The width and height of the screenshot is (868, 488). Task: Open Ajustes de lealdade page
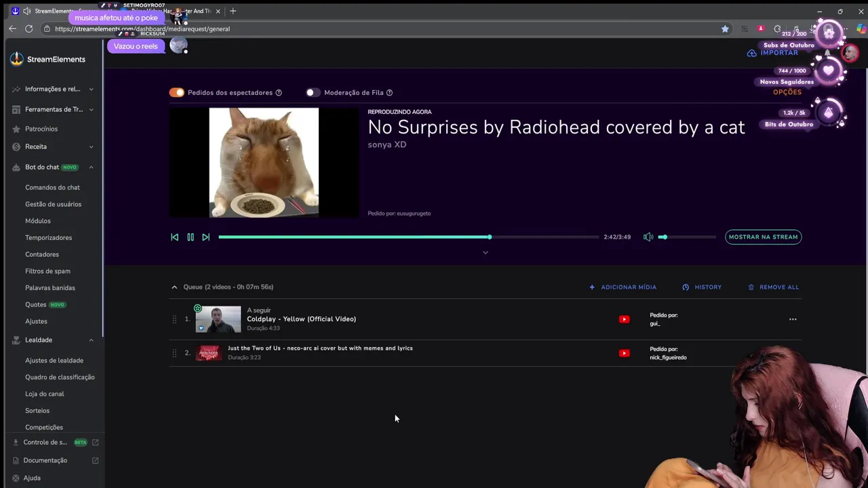point(54,361)
